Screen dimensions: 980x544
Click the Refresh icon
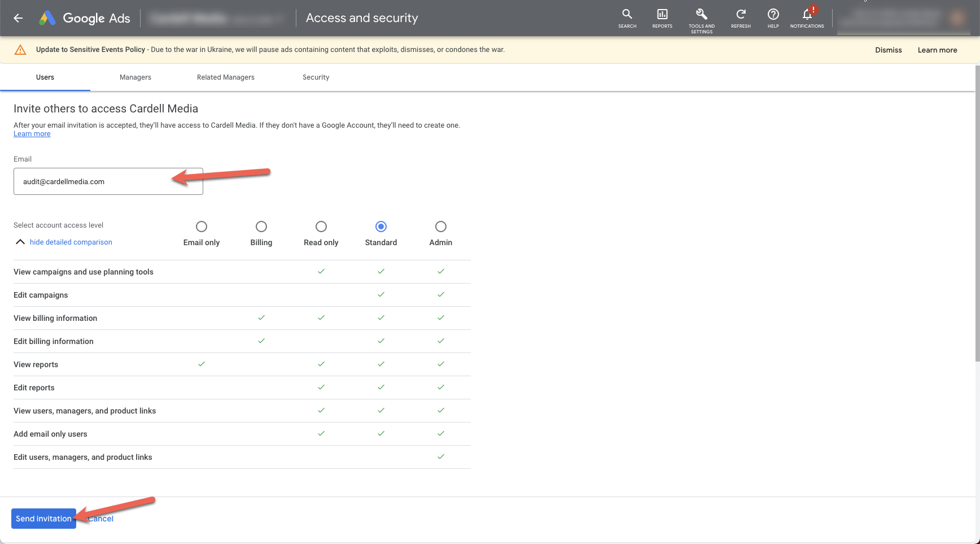point(741,18)
